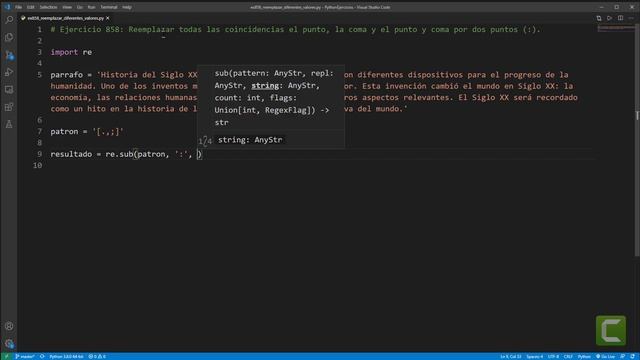Open the Edit menu
This screenshot has height=360, width=640.
31,7
